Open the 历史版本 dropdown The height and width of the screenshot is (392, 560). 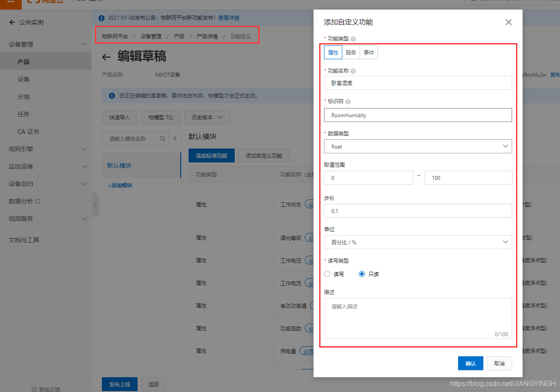coord(207,117)
